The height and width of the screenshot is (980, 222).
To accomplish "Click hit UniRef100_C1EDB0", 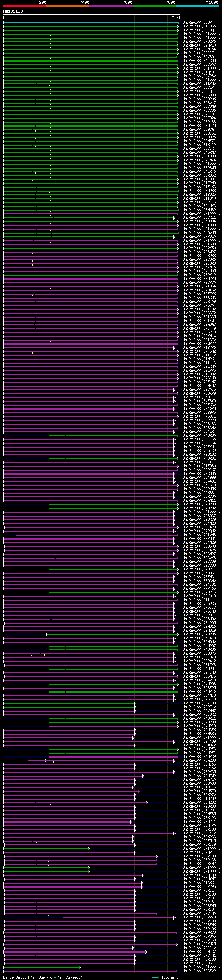I will click(x=199, y=466).
